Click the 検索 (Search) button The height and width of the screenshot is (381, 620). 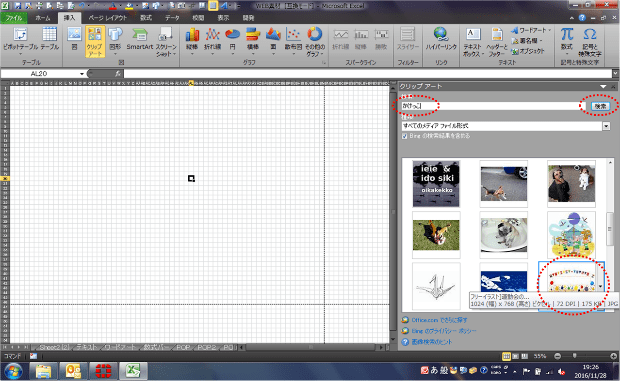[x=600, y=106]
